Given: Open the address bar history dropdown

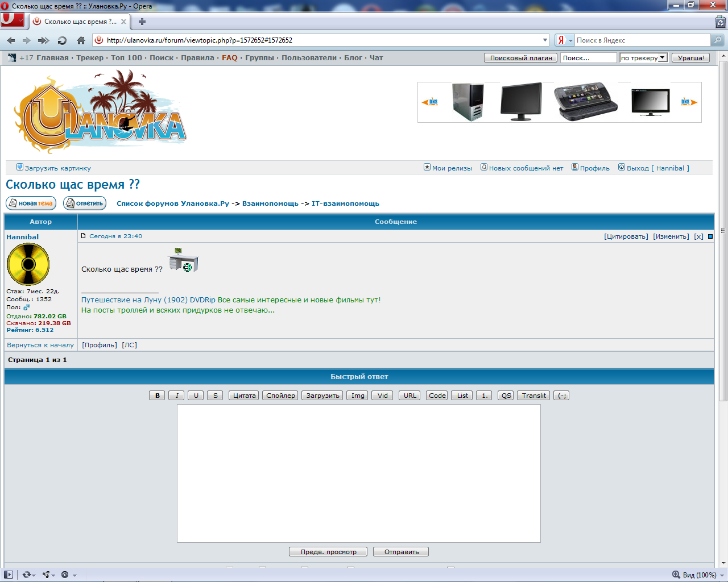Looking at the screenshot, I should coord(544,40).
